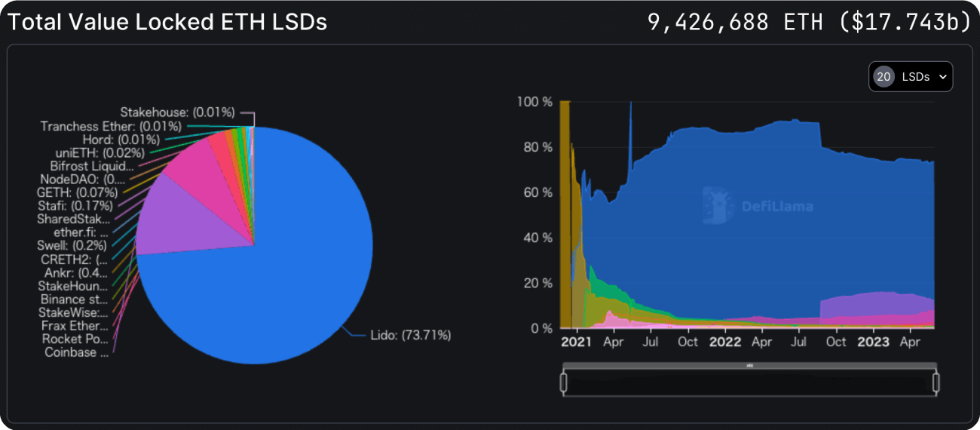
Task: Click the 'Jul' label between 2021 and 2022
Action: click(651, 342)
